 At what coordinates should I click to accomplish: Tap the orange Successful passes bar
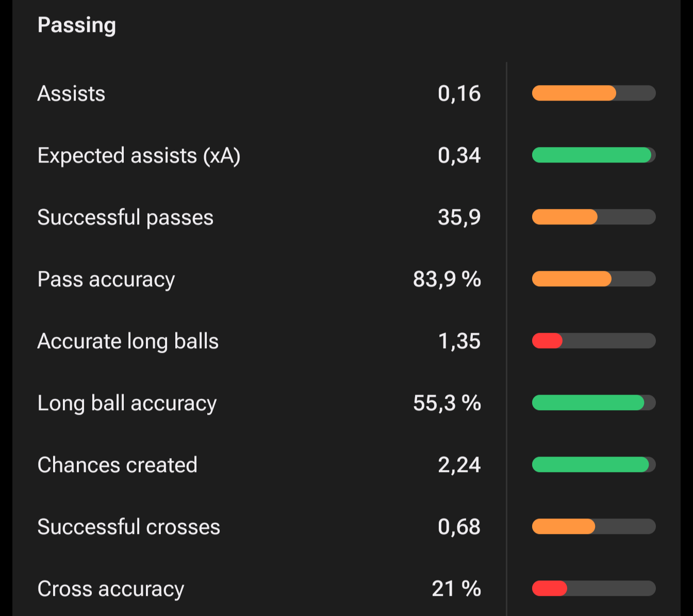[565, 217]
